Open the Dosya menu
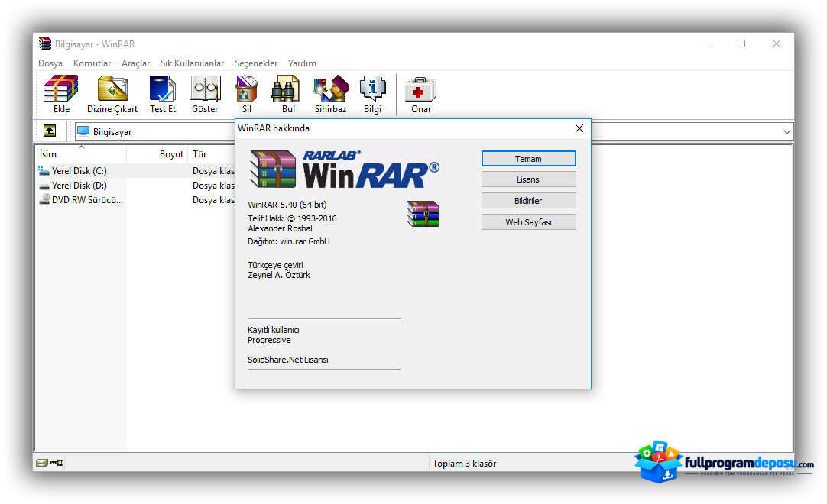The height and width of the screenshot is (504, 827). (50, 63)
